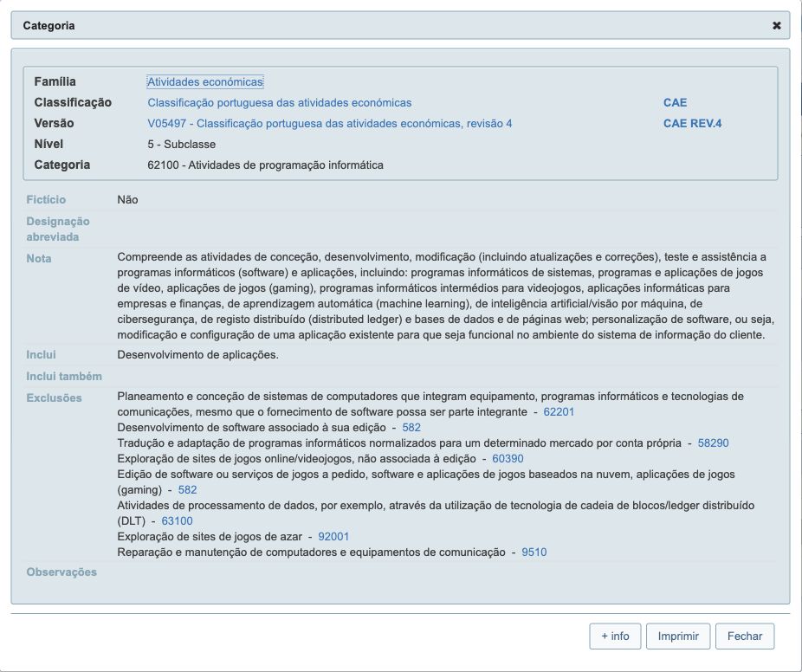Screen dimensions: 802x672
Task: Click the '+ info' button
Action: pyautogui.click(x=615, y=636)
